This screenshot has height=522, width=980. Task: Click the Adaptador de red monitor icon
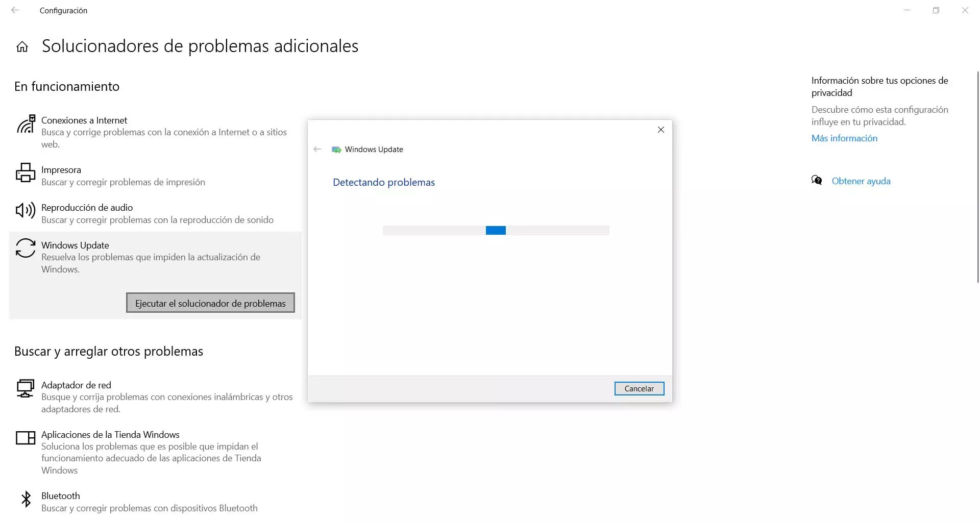pyautogui.click(x=26, y=388)
